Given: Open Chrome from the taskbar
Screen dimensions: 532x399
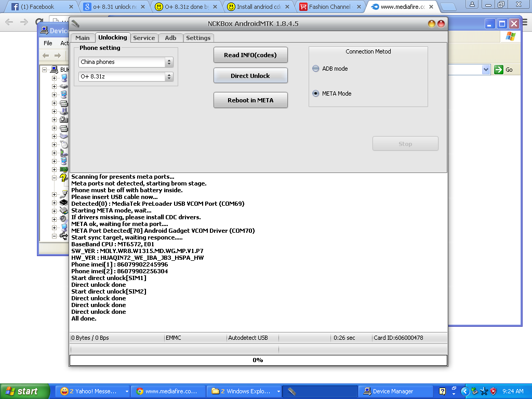Looking at the screenshot, I should 167,391.
